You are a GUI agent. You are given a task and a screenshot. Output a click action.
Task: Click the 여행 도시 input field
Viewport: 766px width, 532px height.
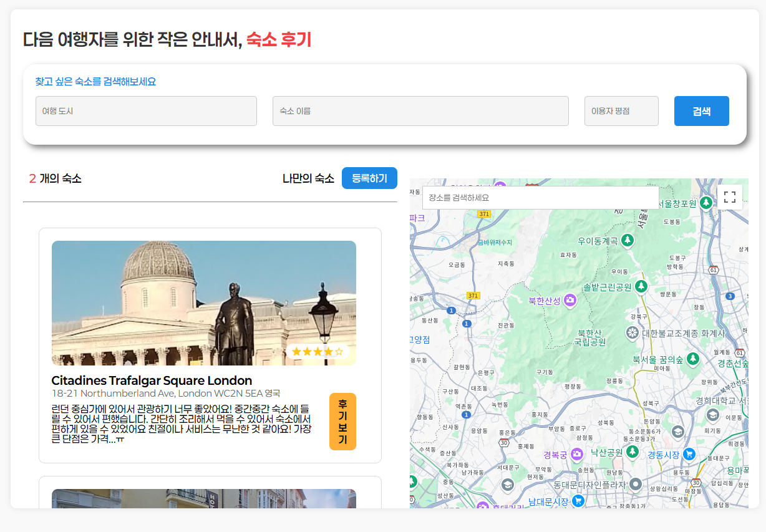[x=146, y=111]
